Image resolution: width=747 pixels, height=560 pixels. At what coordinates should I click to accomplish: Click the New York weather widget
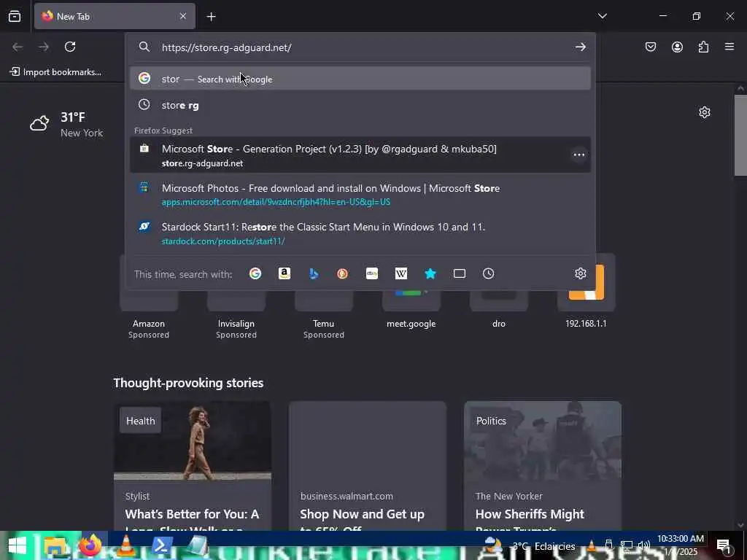[x=66, y=125]
